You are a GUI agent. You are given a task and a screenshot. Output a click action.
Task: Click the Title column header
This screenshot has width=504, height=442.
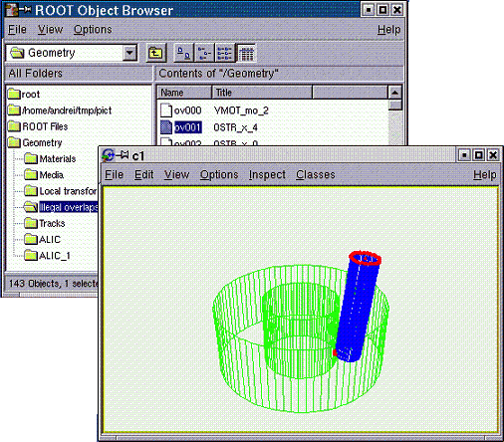[262, 93]
